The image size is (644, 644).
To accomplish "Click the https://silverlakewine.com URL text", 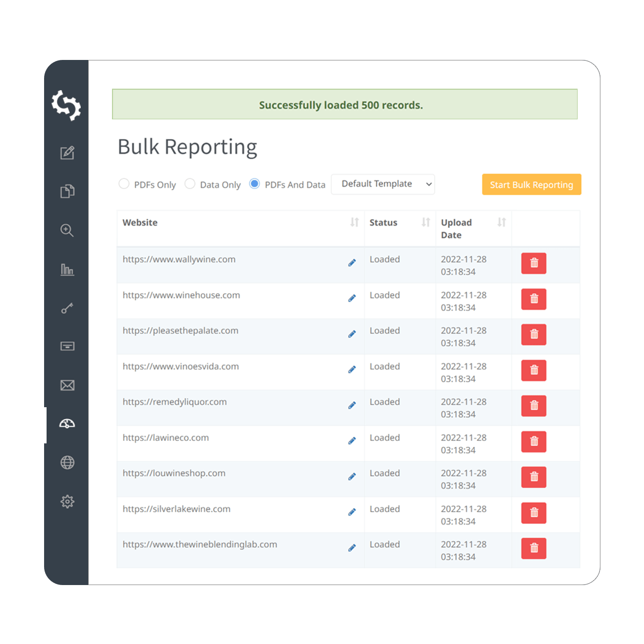I will [x=176, y=509].
